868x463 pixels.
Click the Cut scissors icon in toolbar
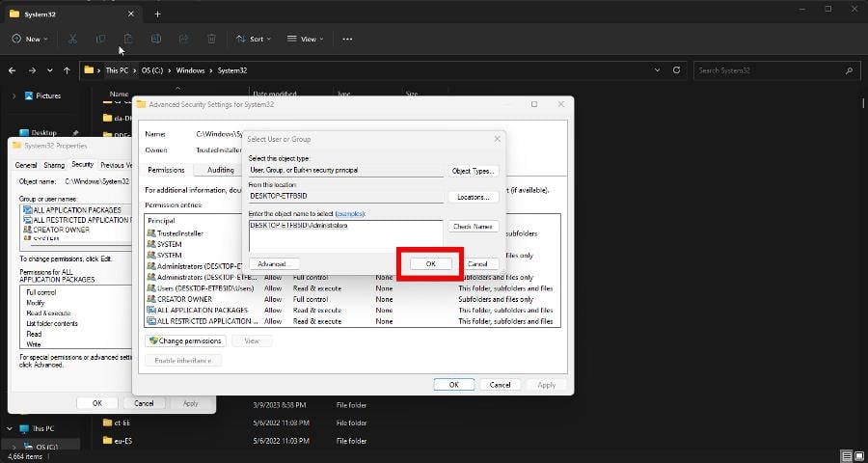point(72,39)
